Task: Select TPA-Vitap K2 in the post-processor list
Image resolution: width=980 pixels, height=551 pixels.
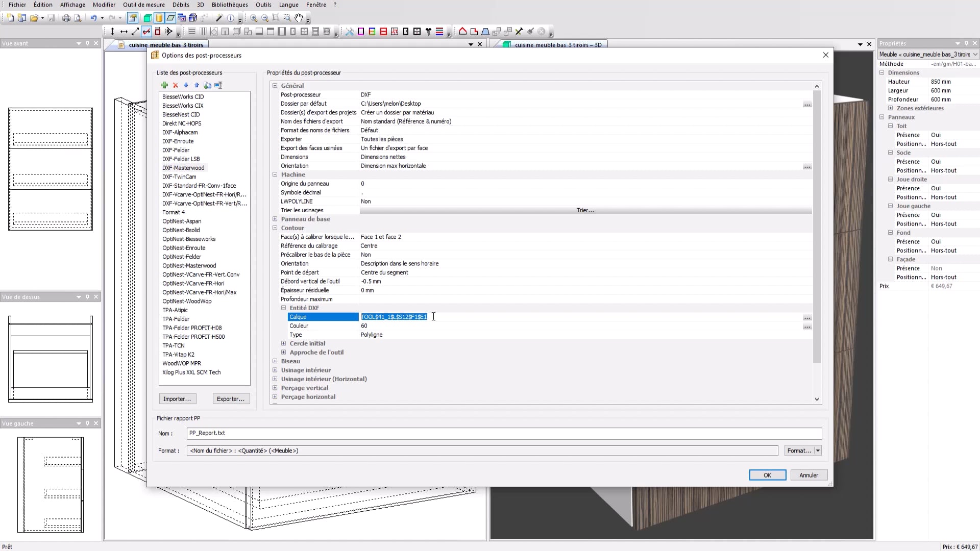Action: click(178, 355)
